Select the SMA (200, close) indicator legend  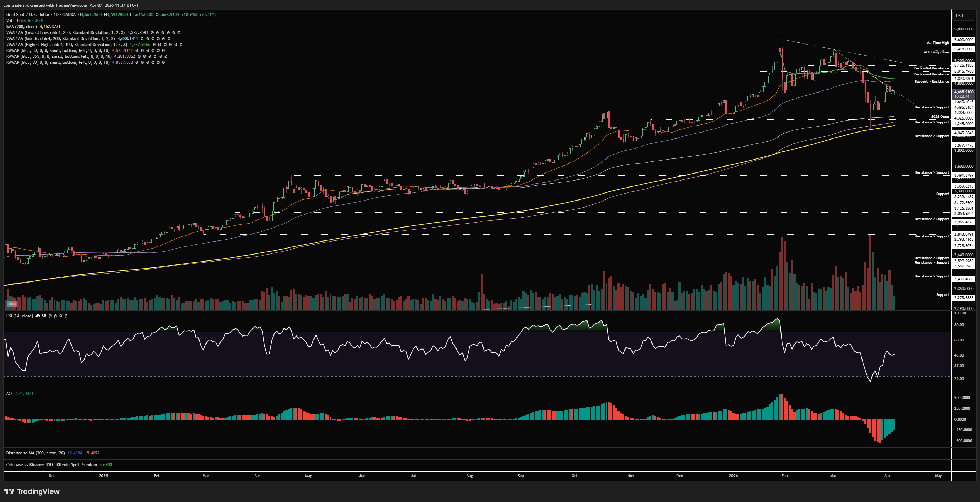21,27
